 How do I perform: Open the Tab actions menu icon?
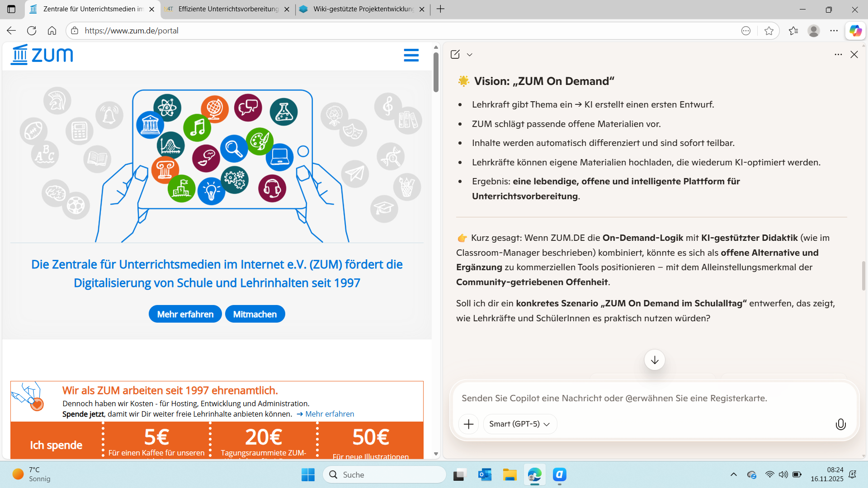(x=11, y=9)
